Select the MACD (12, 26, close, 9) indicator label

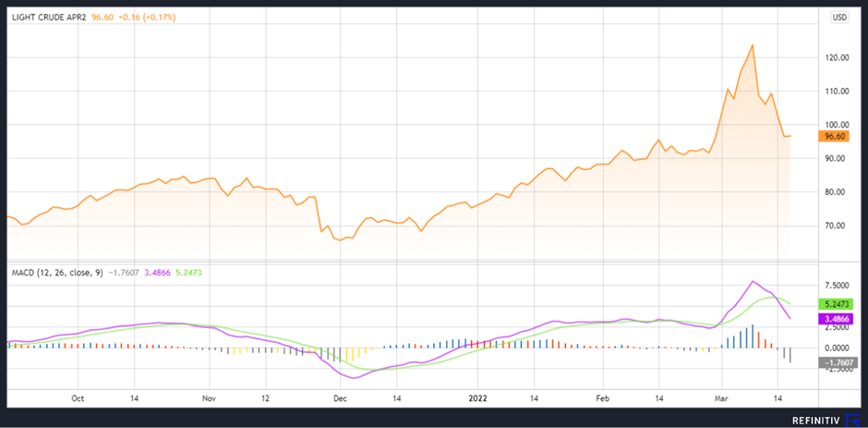tap(57, 273)
